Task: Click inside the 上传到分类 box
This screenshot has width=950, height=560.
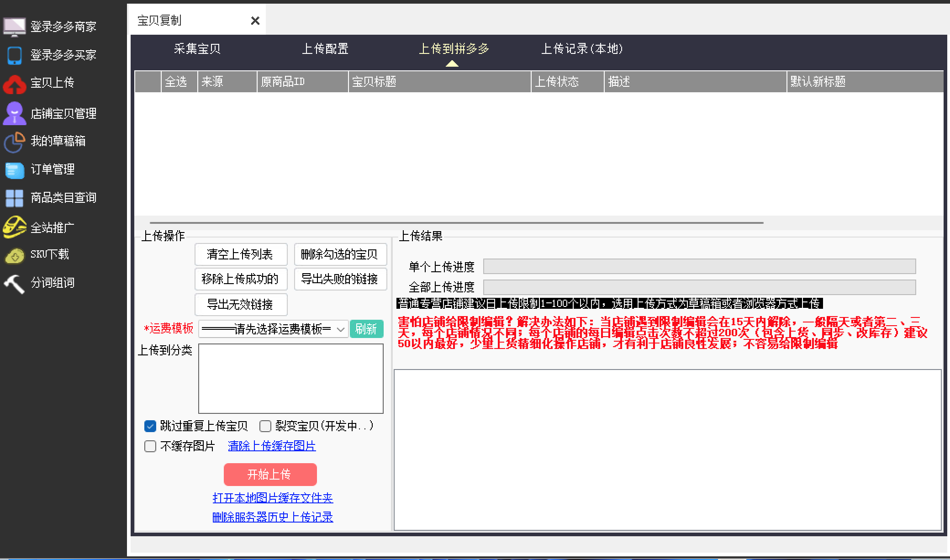Action: [x=290, y=379]
